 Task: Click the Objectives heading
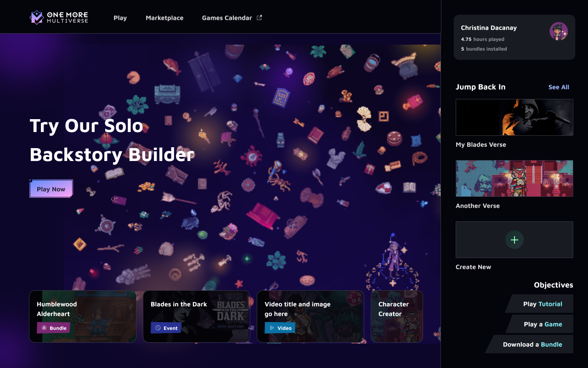554,285
